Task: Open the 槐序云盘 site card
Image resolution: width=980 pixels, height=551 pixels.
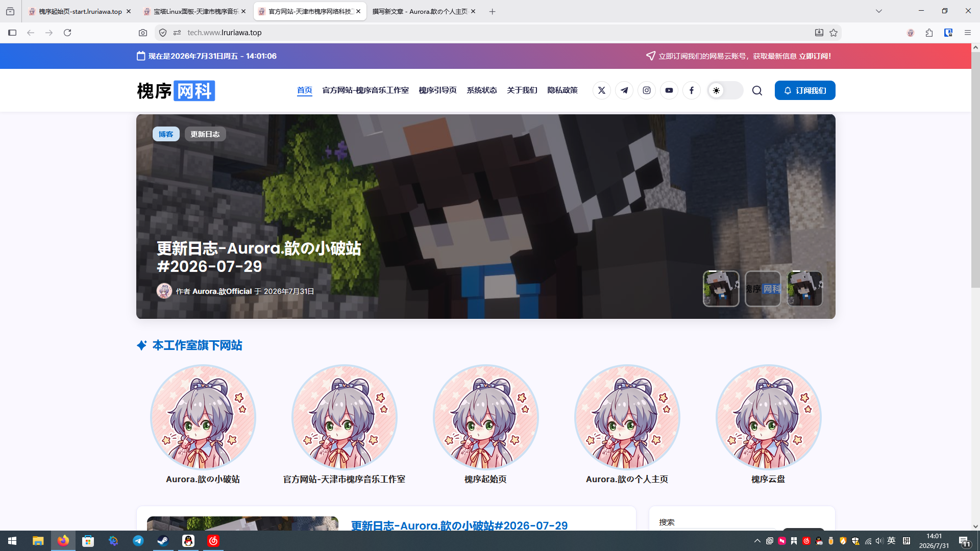Action: [x=768, y=424]
